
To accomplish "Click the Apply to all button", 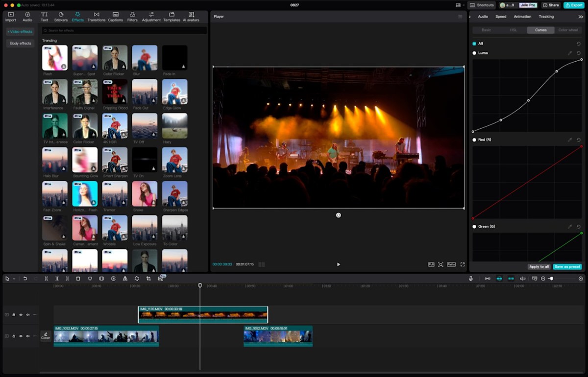I will tap(539, 267).
